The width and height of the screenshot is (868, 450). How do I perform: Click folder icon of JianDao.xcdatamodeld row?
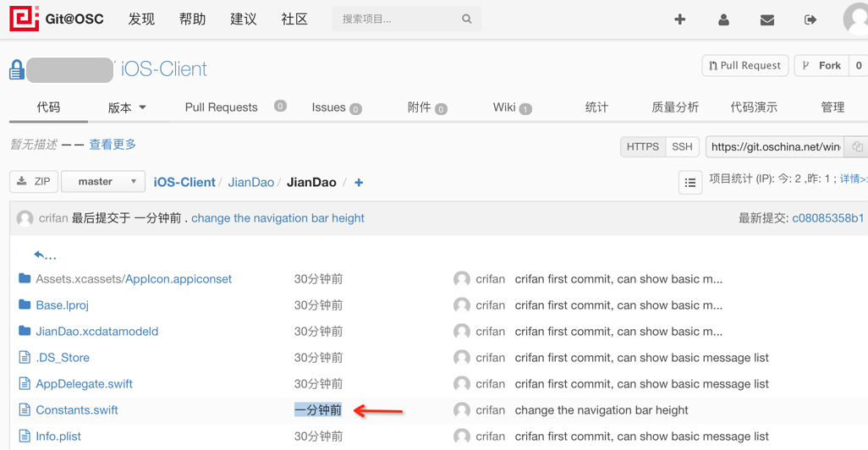coord(25,331)
